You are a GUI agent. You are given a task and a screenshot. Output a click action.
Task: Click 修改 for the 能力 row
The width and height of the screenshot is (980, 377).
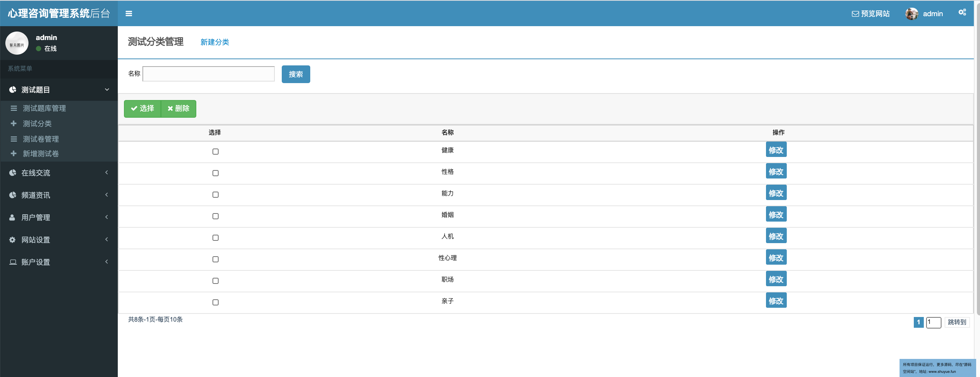pos(776,193)
